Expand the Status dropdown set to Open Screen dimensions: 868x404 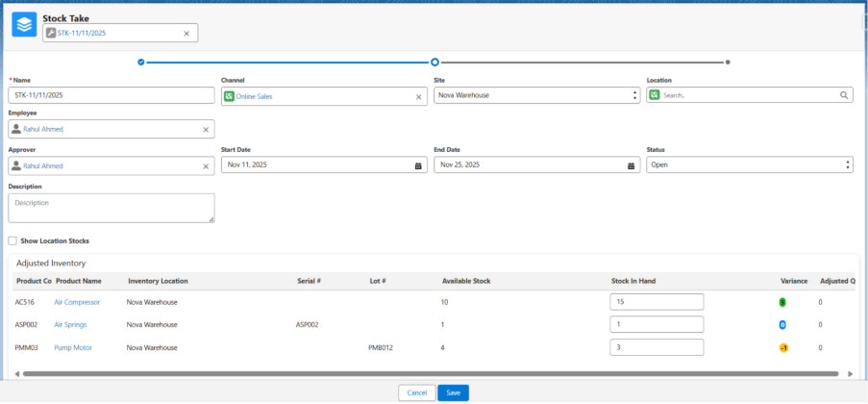(750, 165)
